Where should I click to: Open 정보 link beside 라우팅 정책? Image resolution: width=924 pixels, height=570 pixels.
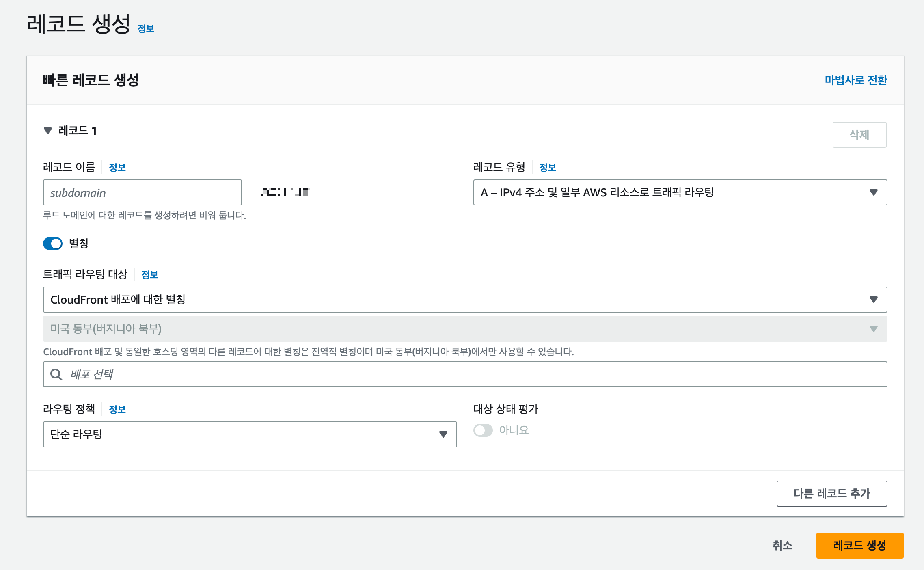(x=117, y=410)
